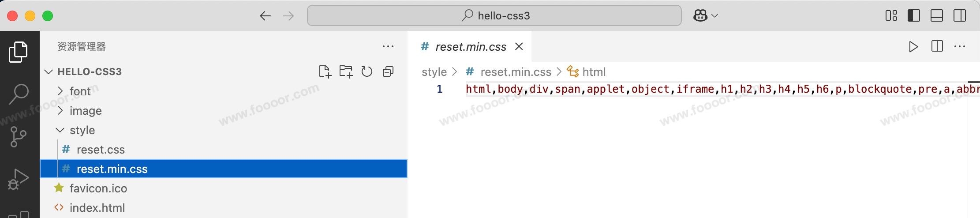
Task: Open the Search view in activity bar
Action: 19,94
